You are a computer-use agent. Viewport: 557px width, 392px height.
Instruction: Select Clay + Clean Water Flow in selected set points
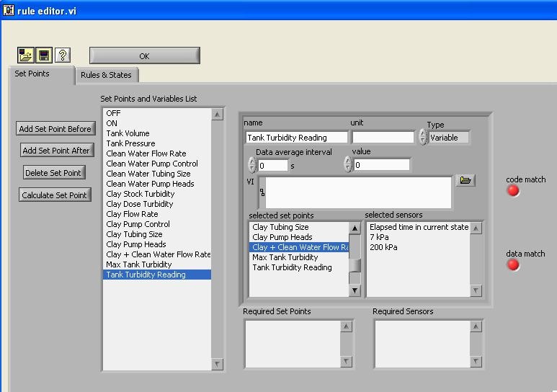point(299,247)
